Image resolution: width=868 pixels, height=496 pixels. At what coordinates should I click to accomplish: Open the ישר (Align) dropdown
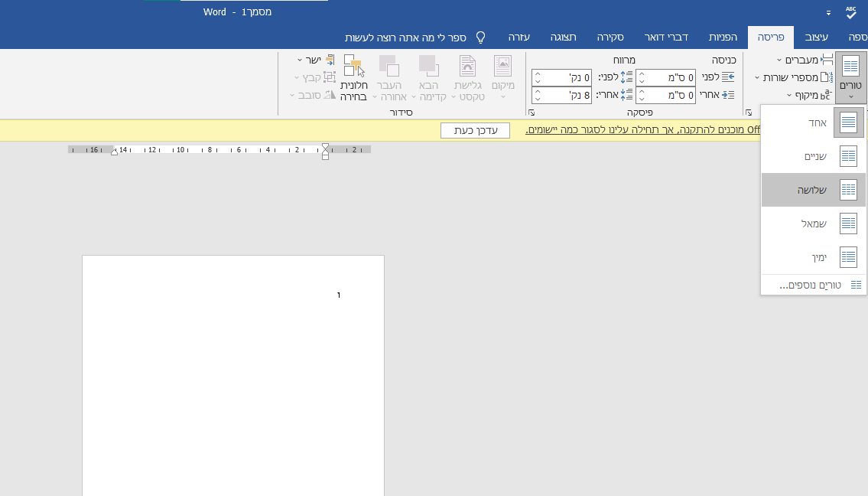tap(316, 60)
